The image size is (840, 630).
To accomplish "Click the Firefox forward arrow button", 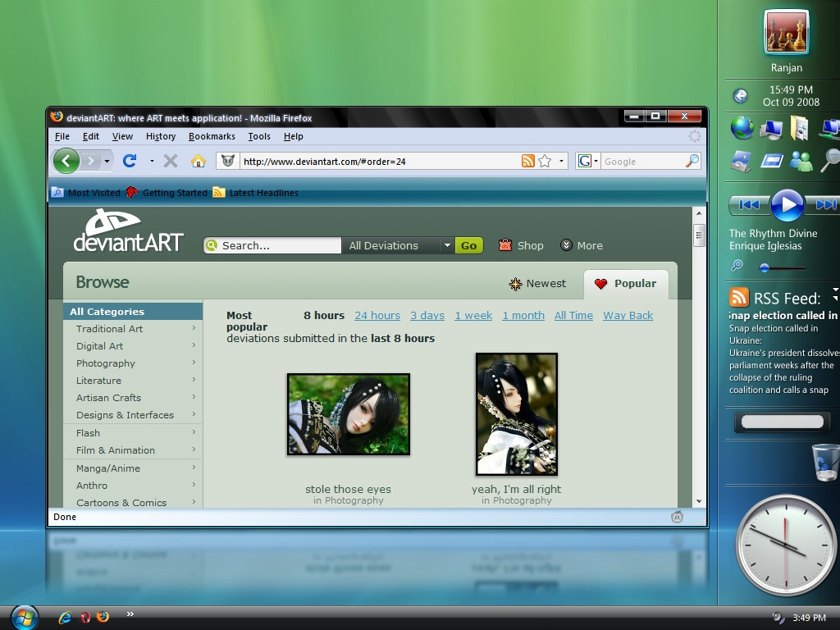I will [91, 161].
